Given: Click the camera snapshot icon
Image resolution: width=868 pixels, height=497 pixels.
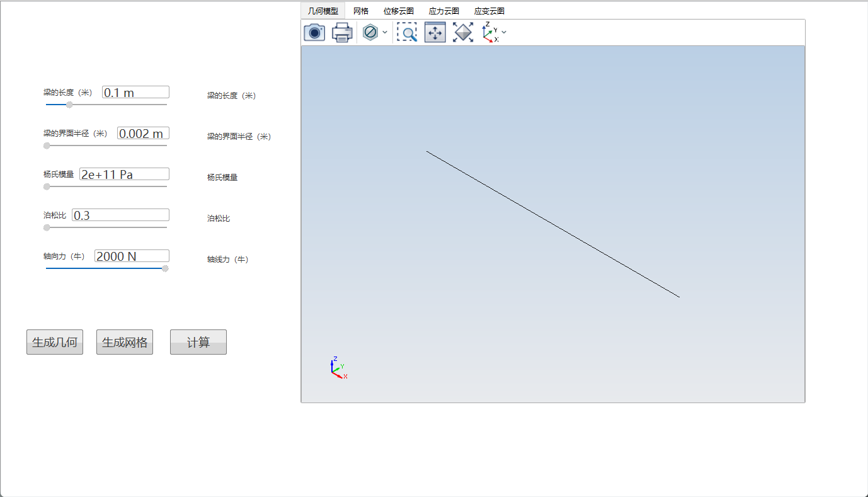Looking at the screenshot, I should click(314, 32).
